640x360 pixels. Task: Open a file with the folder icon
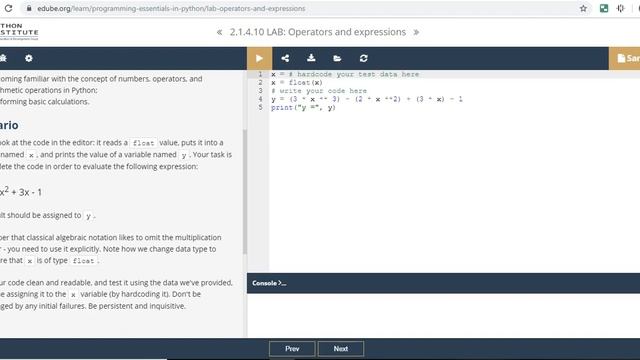click(337, 58)
